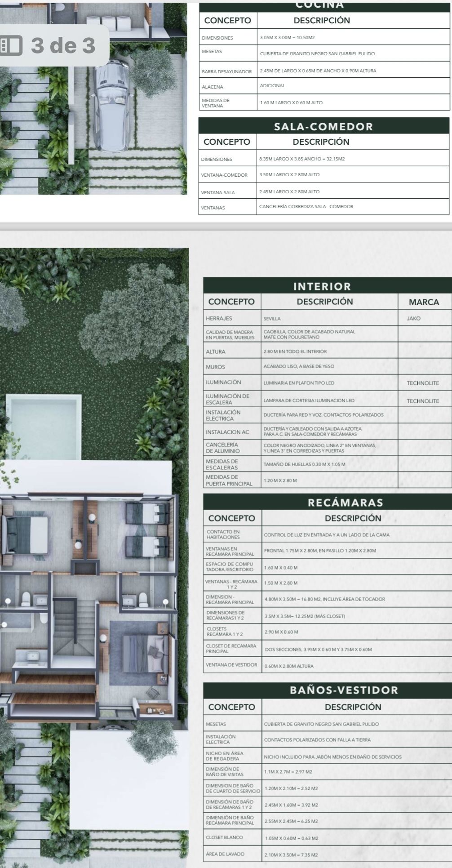Click the 'ÁREA DE LAVADO' row label
This screenshot has height=868, width=452.
(x=225, y=854)
